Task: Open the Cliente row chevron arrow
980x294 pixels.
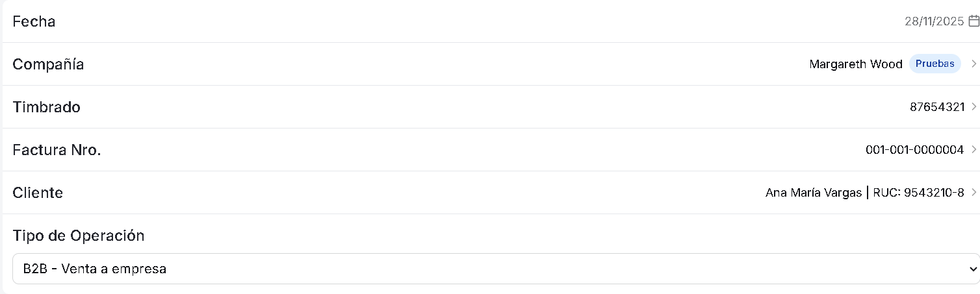Action: pyautogui.click(x=974, y=193)
